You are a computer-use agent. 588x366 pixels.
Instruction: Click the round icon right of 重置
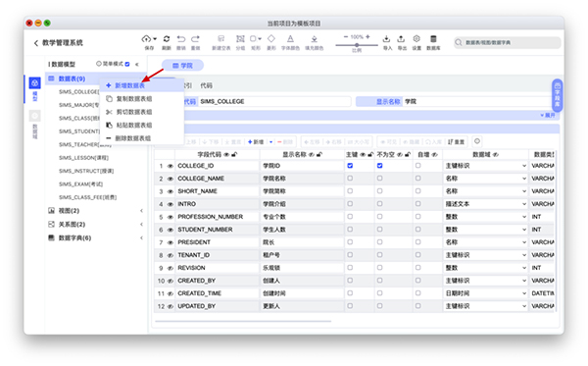click(x=477, y=141)
